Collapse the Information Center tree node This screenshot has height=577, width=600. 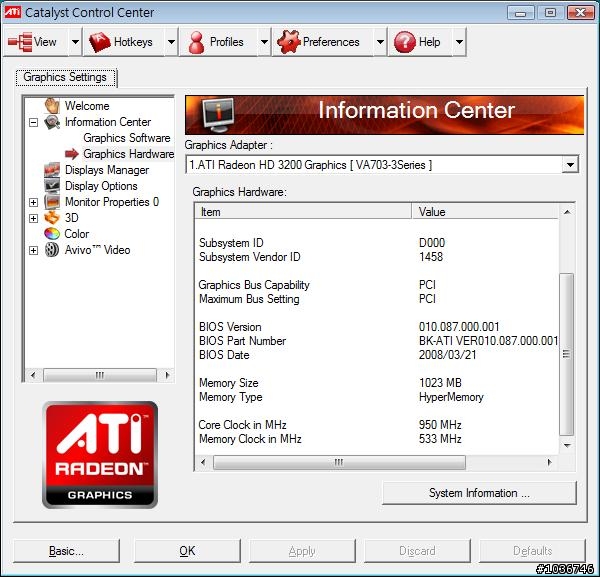tap(34, 122)
